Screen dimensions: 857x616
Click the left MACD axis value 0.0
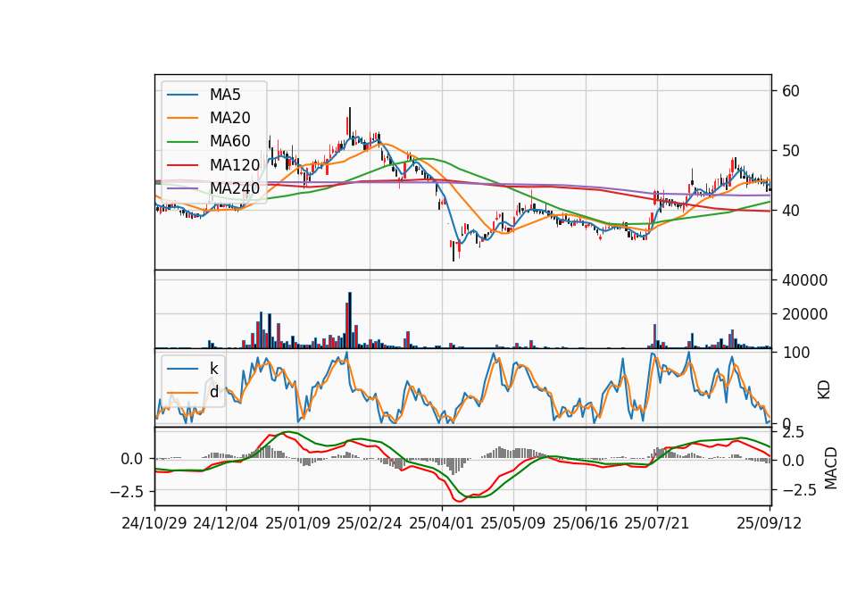132,459
